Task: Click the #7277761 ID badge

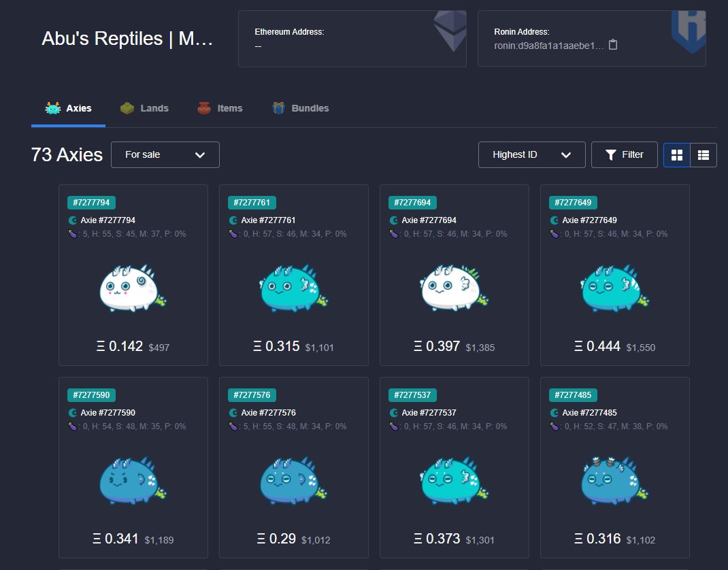Action: [252, 203]
